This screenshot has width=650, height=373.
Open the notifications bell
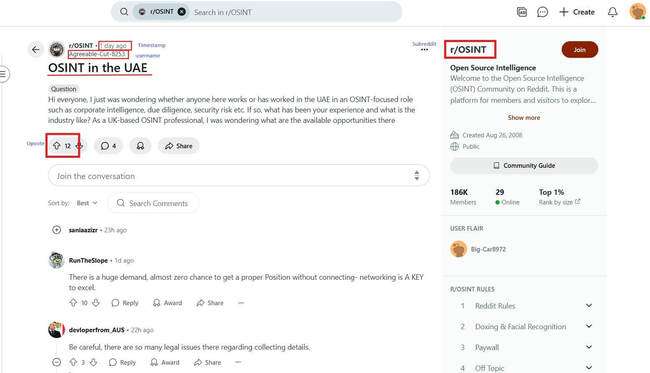pos(612,12)
